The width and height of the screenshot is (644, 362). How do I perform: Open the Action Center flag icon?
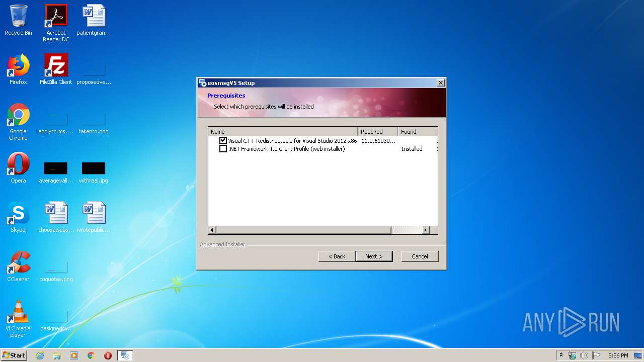596,355
